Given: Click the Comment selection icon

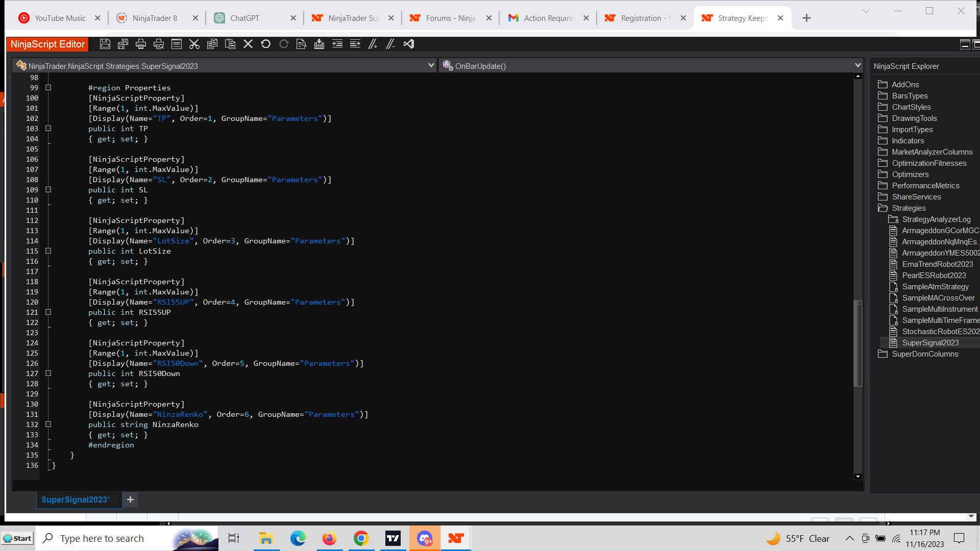Looking at the screenshot, I should pyautogui.click(x=373, y=44).
